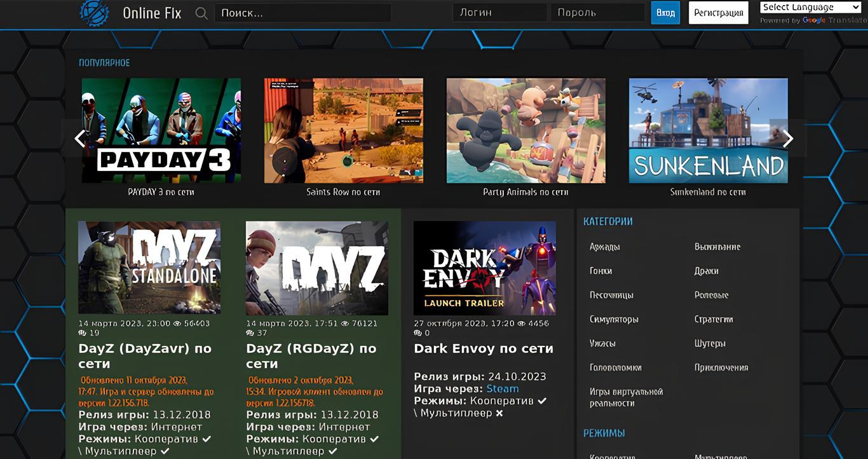The width and height of the screenshot is (868, 459).
Task: Select the Песочницы category
Action: point(612,295)
